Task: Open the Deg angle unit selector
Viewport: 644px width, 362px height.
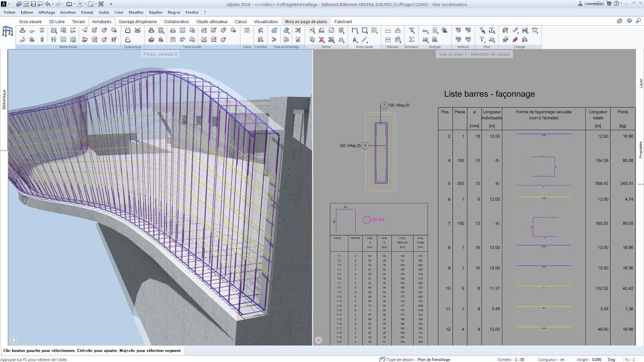Action: coord(611,359)
